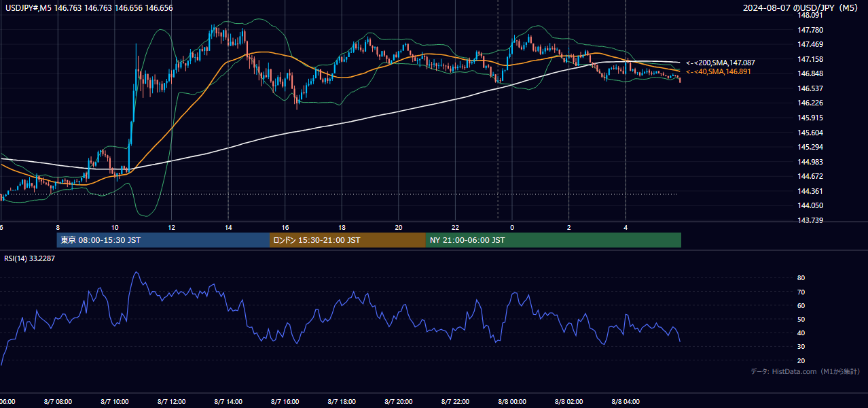Click hour tick 14 above the session bars
The height and width of the screenshot is (408, 868).
pos(228,227)
